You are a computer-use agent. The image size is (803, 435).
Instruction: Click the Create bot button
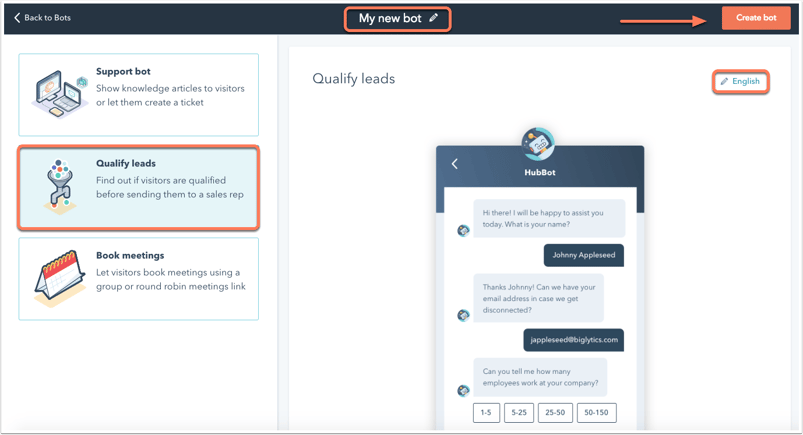point(756,18)
